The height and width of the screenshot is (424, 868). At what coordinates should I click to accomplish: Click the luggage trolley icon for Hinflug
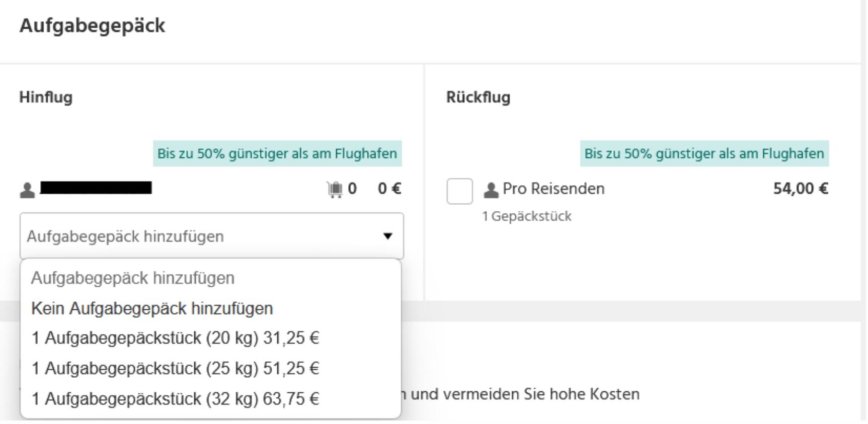point(335,189)
